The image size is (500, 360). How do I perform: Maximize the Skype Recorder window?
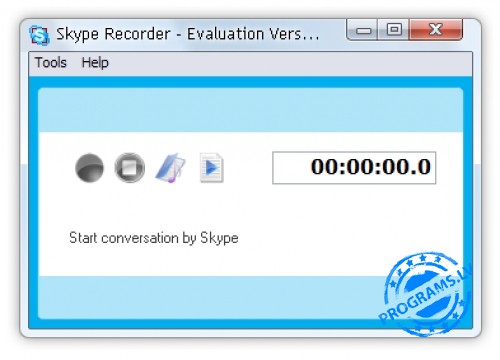pyautogui.click(x=393, y=30)
